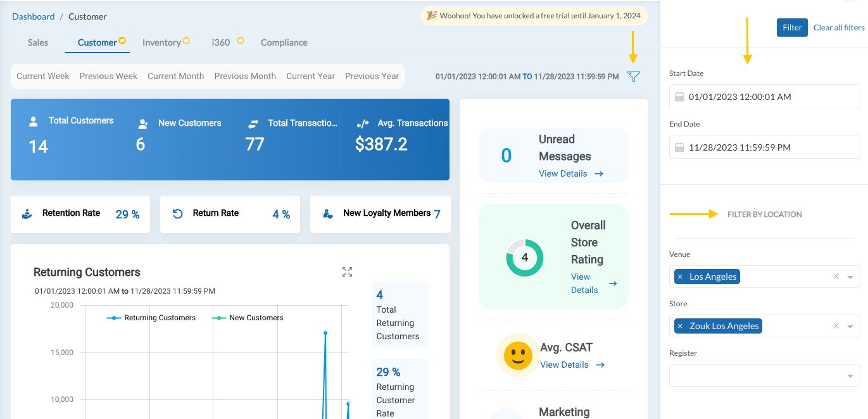Select the Current Week range
The height and width of the screenshot is (419, 868).
[x=43, y=76]
